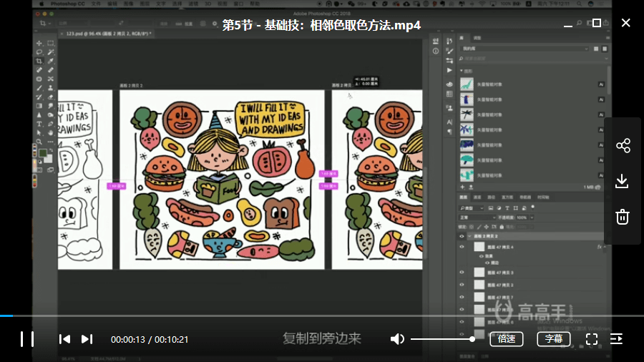Image resolution: width=644 pixels, height=362 pixels.
Task: Open the Info panel circle-i icon
Action: [x=436, y=51]
